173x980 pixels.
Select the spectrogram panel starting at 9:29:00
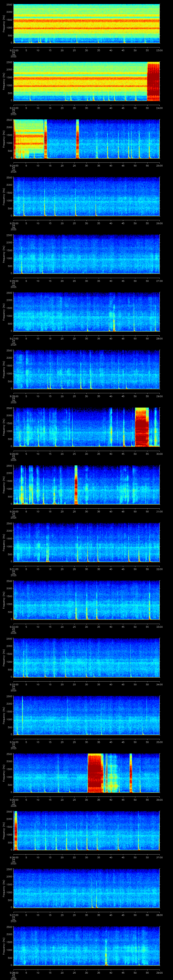click(x=86, y=427)
